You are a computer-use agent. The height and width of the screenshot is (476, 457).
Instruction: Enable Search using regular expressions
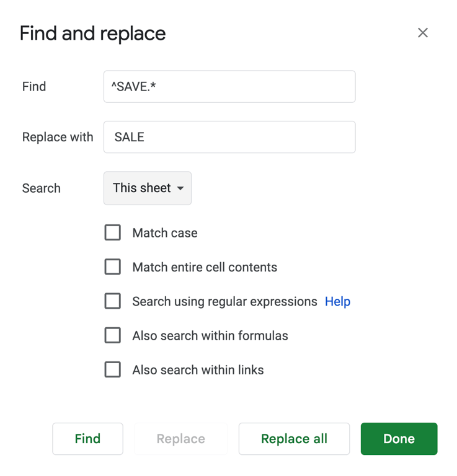[113, 301]
